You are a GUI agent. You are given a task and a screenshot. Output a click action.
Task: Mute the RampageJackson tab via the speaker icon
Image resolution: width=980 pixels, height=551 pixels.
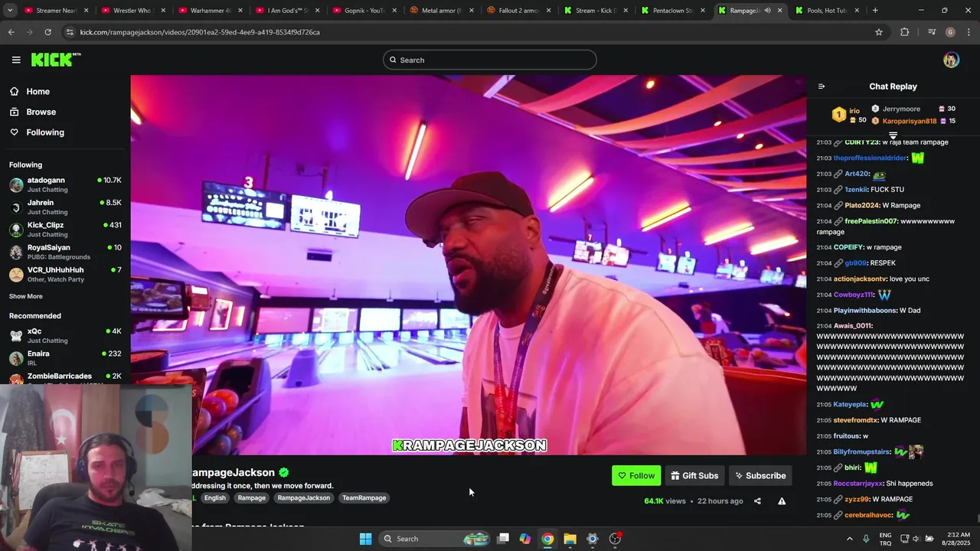767,11
